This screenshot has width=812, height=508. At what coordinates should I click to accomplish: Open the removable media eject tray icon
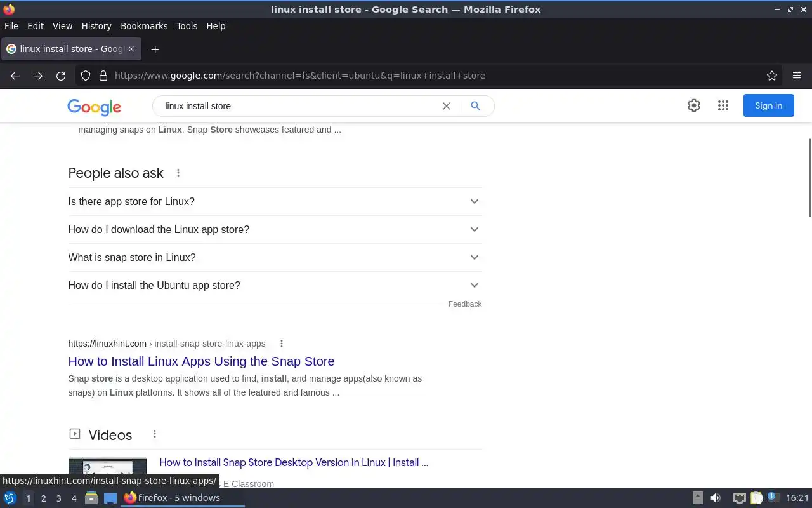[x=697, y=498]
